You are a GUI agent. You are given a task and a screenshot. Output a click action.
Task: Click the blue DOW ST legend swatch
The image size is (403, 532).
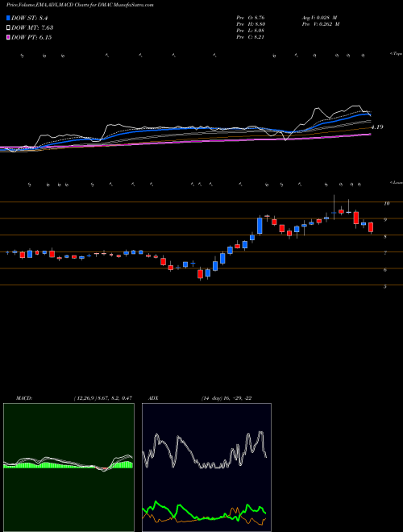[x=8, y=18]
